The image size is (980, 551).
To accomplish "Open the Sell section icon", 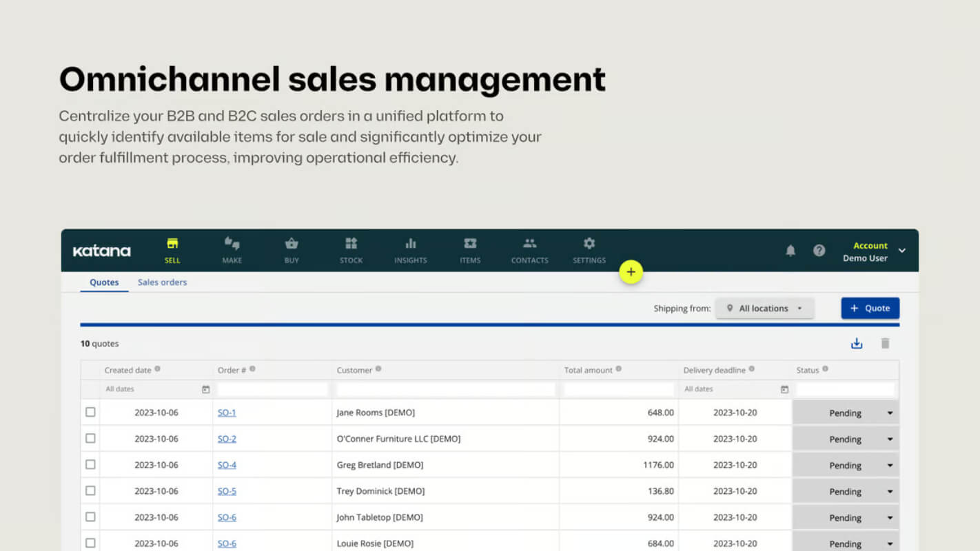I will point(172,243).
